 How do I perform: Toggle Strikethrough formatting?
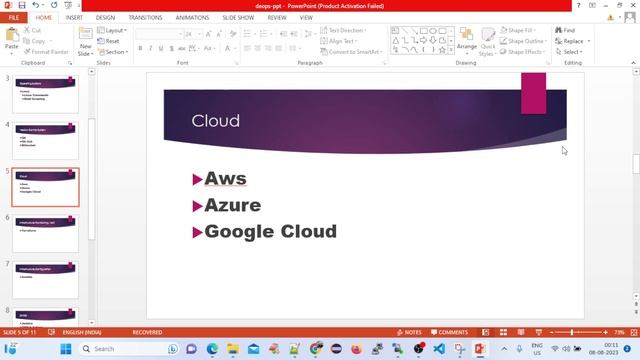tap(182, 48)
